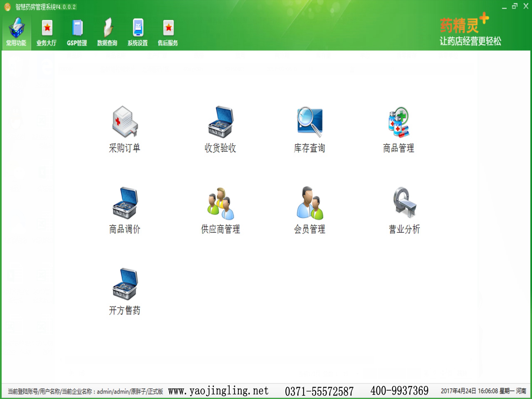
Task: Open the 采购订单 purchase order icon
Action: 124,122
